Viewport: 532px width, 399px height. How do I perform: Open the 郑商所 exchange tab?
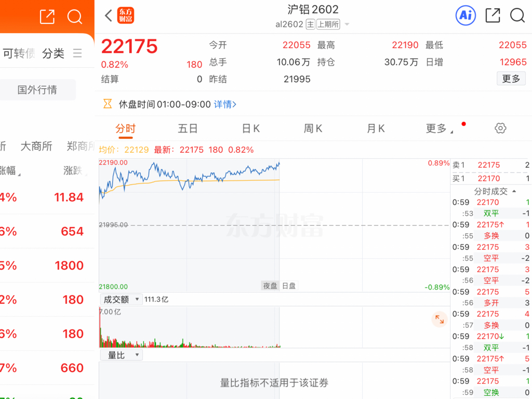(x=81, y=146)
